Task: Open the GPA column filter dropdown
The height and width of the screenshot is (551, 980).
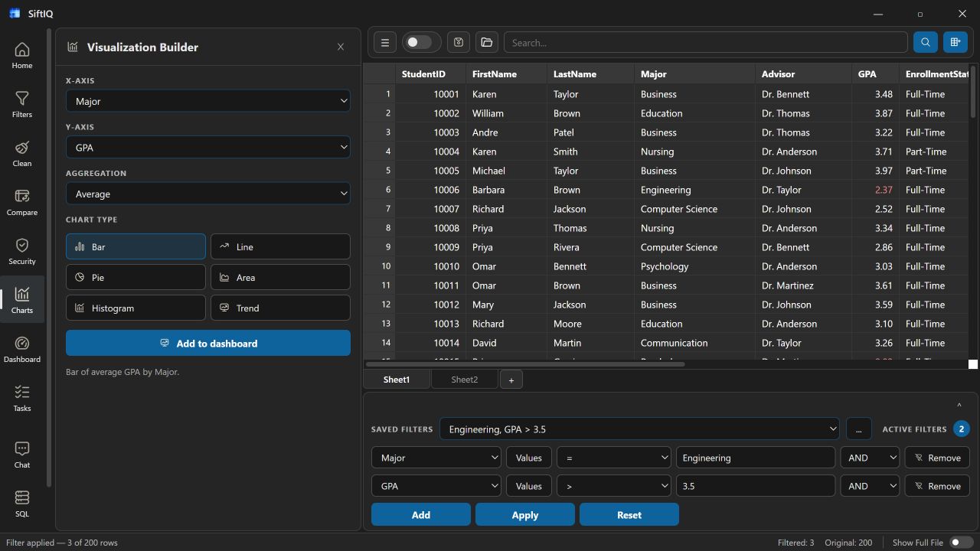Action: [x=436, y=486]
